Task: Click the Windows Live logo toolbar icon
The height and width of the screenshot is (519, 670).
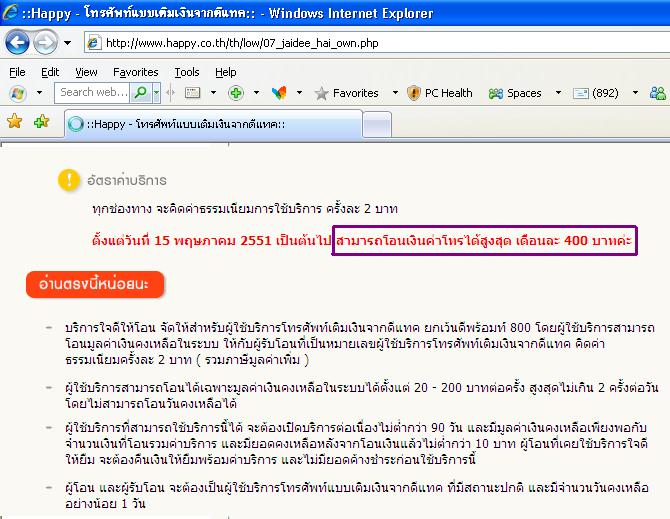Action: (x=18, y=93)
